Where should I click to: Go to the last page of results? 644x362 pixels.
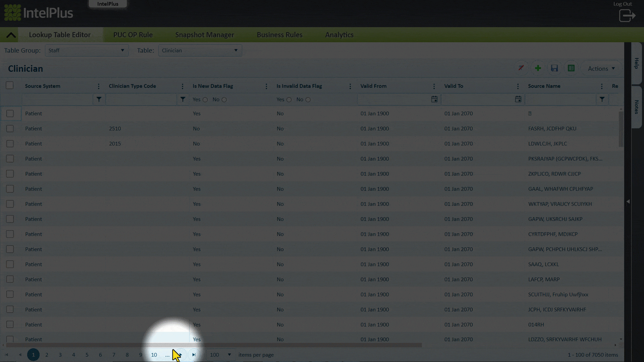[x=194, y=355]
